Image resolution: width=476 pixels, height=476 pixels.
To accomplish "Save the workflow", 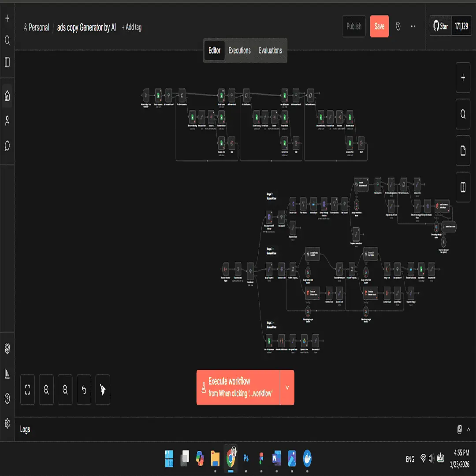I will (379, 26).
